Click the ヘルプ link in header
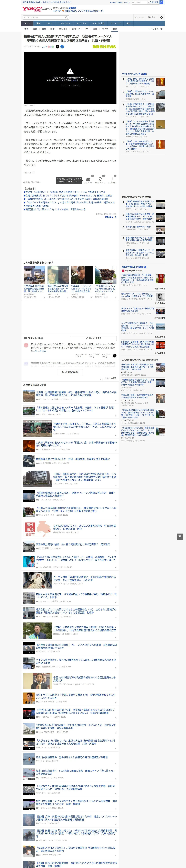186x868 pixels. 127,2
